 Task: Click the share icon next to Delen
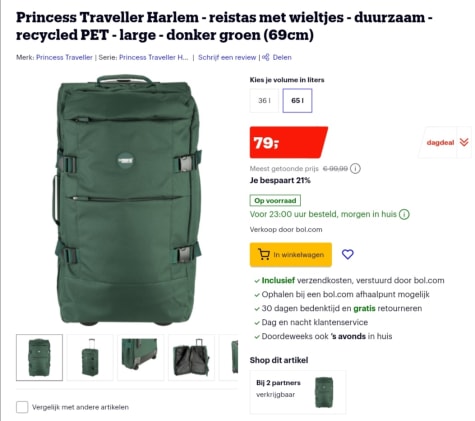(266, 57)
